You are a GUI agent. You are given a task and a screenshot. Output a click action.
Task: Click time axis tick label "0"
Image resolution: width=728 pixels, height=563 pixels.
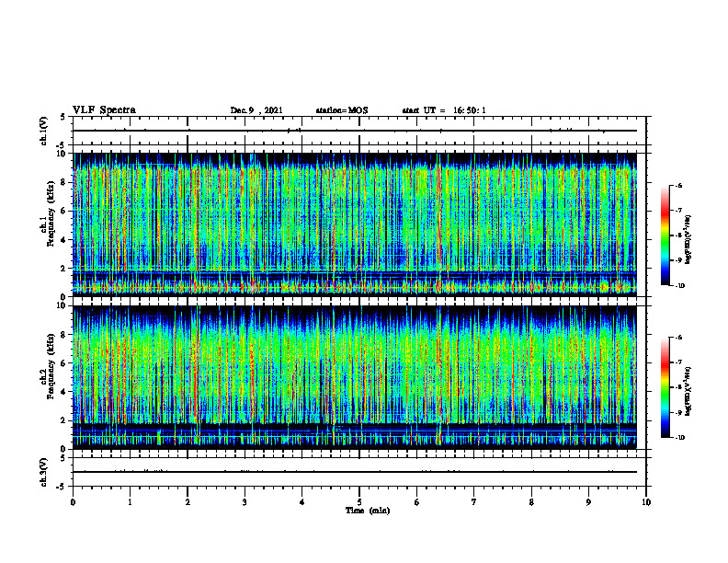pos(73,502)
